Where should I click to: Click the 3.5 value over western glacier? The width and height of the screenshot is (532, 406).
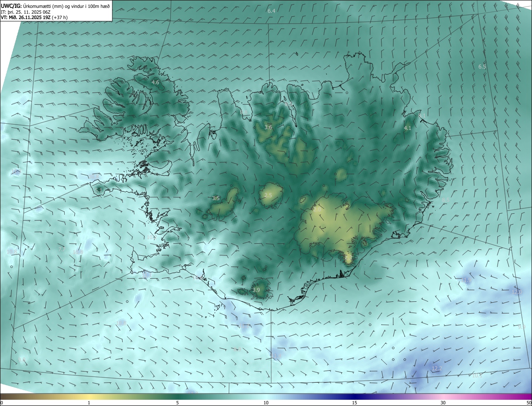(216, 198)
